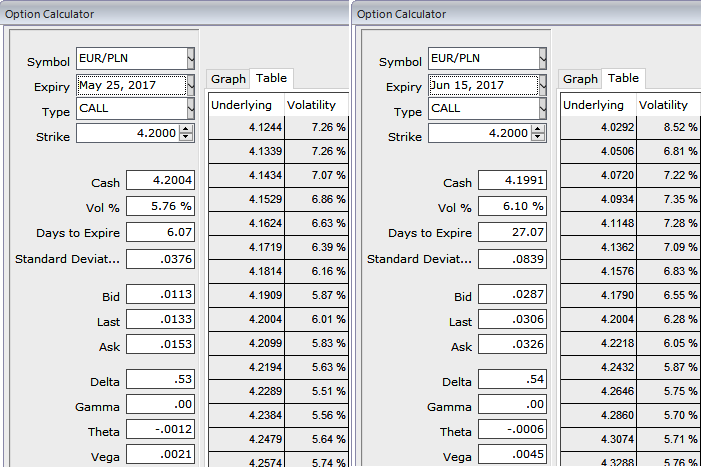Viewport: 702px width, 467px height.
Task: Select underlying cell 4.2479
Action: (x=246, y=439)
